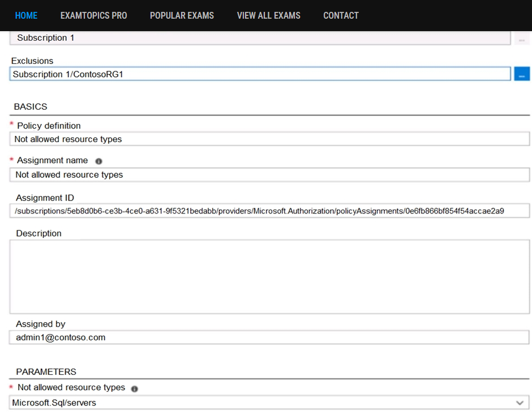The image size is (532, 415).
Task: Click the Description label
Action: 38,233
